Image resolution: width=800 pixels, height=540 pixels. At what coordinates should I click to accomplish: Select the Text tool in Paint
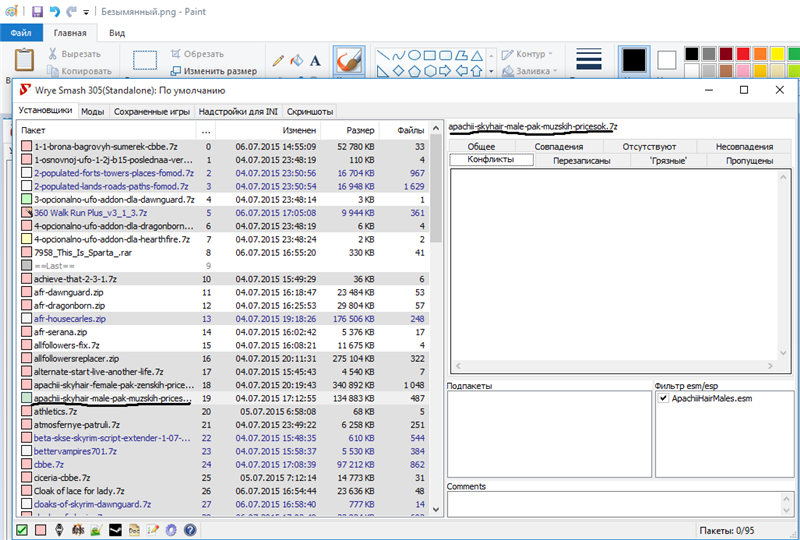[315, 61]
